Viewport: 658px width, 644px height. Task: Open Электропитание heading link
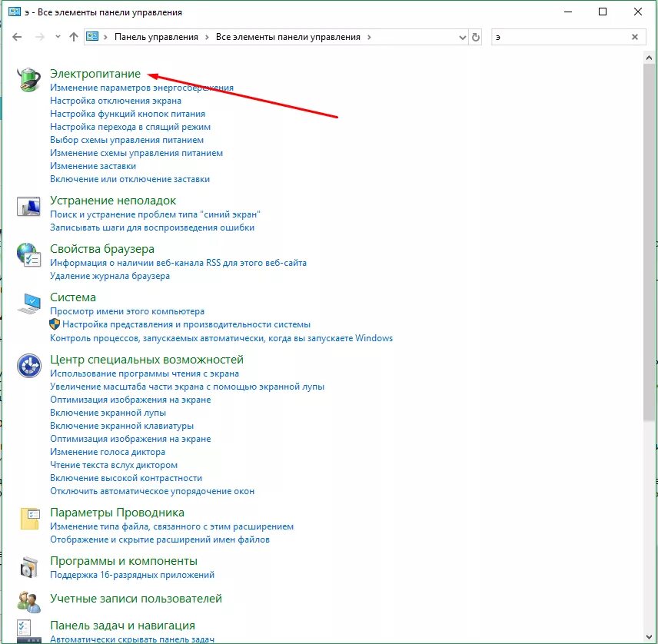point(95,74)
